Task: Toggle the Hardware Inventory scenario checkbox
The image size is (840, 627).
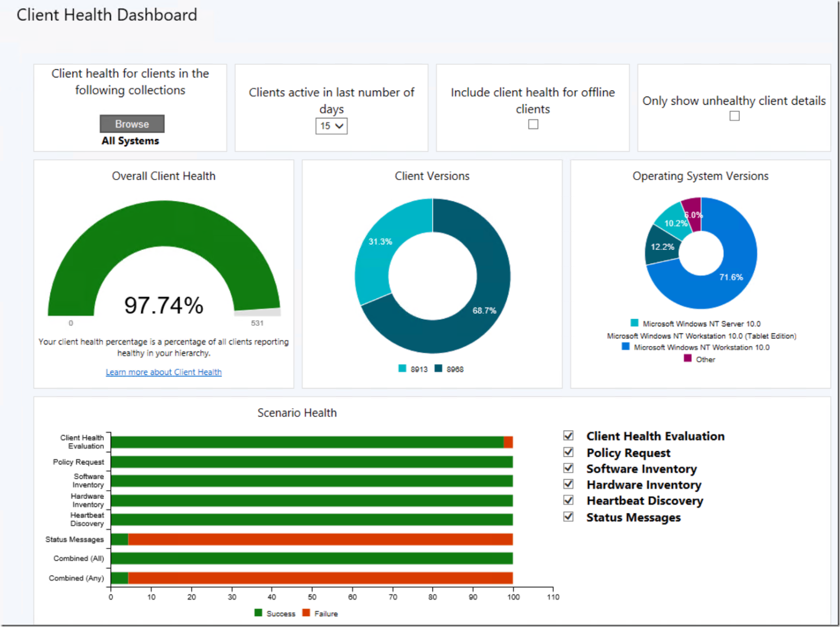Action: [568, 484]
